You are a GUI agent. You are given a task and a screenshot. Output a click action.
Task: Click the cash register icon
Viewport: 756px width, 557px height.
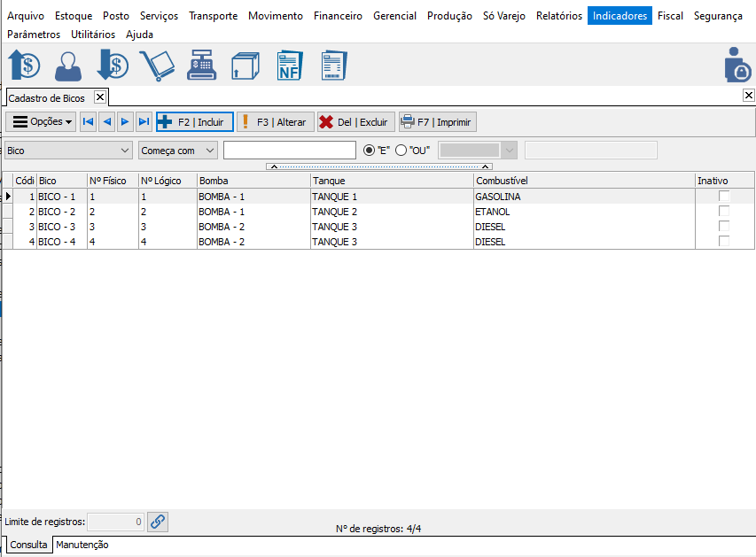coord(202,66)
